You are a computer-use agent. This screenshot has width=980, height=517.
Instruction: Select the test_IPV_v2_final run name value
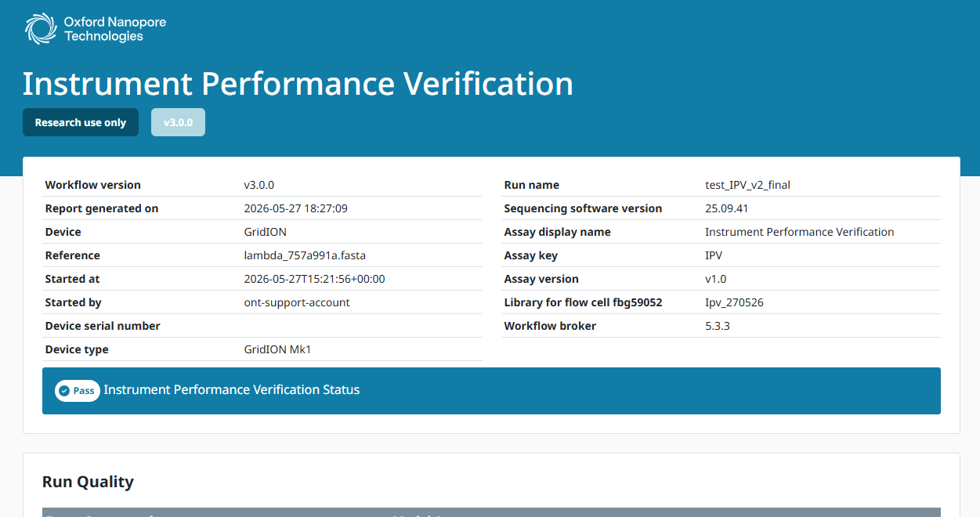tap(748, 185)
